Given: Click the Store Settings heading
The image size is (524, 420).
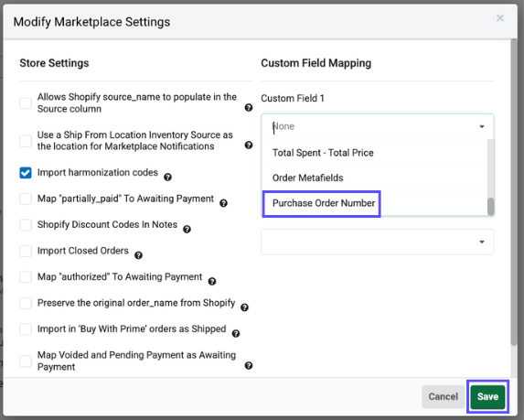Looking at the screenshot, I should tap(54, 63).
